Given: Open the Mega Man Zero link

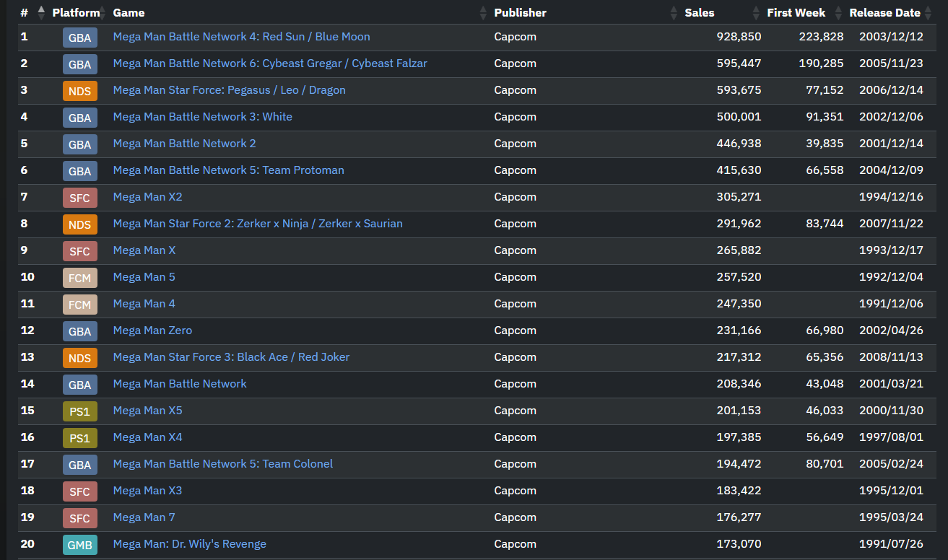Looking at the screenshot, I should tap(153, 331).
